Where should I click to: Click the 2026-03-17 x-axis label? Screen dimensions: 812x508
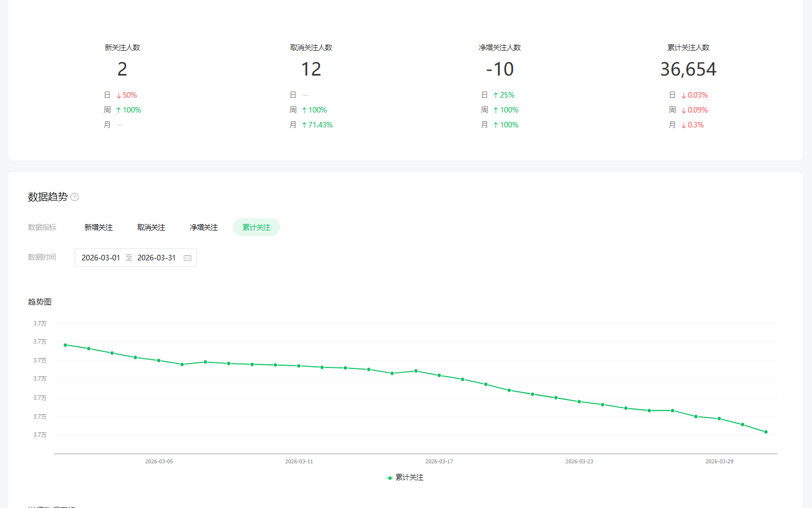coord(439,461)
